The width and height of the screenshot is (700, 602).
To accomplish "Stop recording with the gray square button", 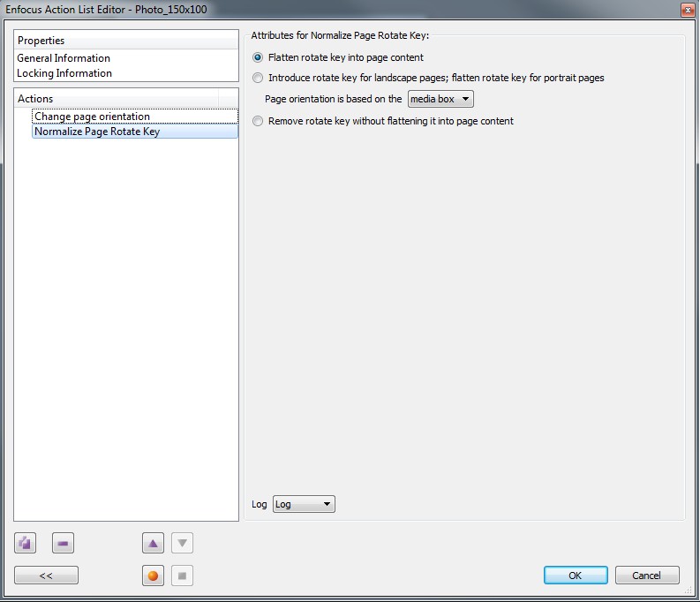I will [182, 576].
